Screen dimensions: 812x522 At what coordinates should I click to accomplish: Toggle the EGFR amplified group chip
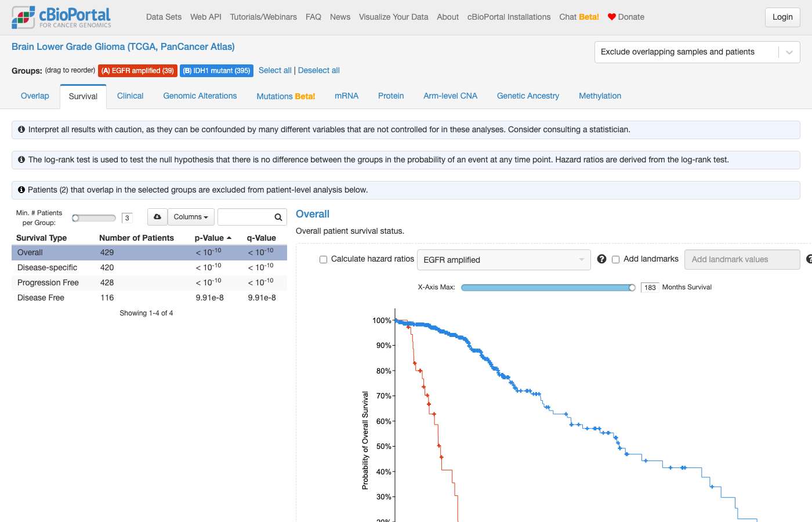(x=137, y=71)
